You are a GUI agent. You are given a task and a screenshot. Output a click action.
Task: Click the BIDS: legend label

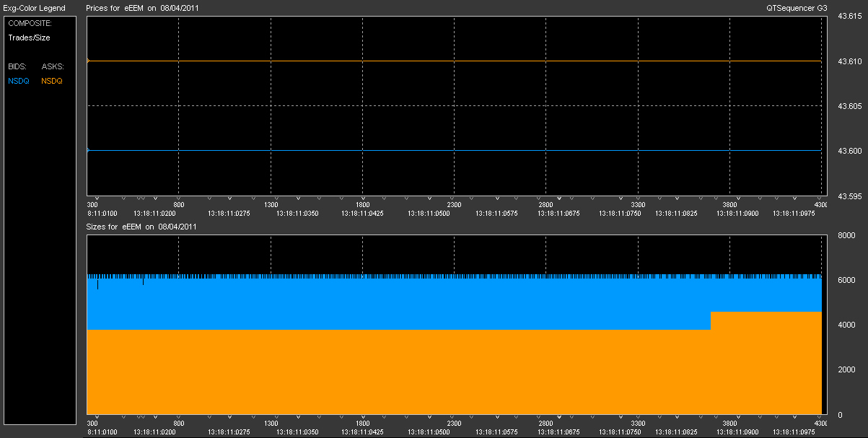pos(17,66)
